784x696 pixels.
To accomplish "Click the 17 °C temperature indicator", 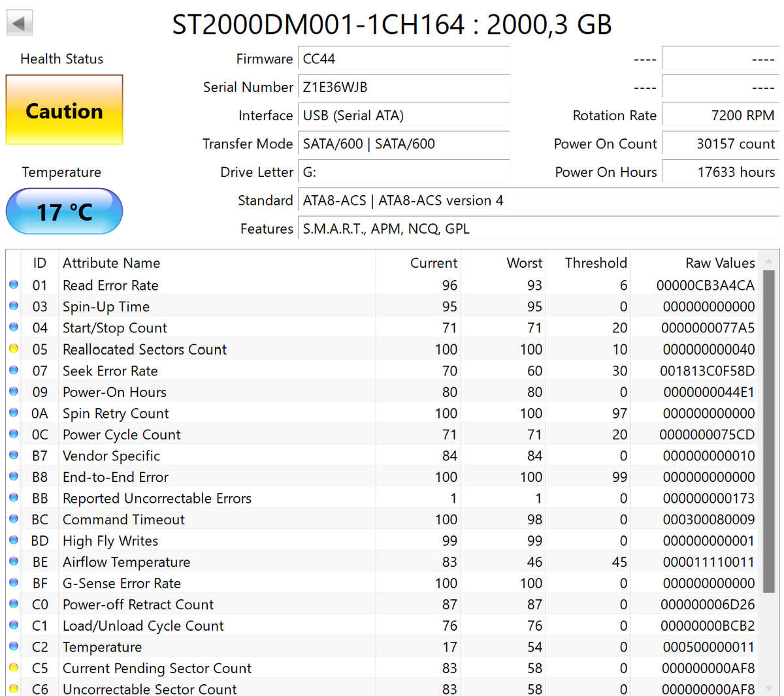I will (63, 212).
